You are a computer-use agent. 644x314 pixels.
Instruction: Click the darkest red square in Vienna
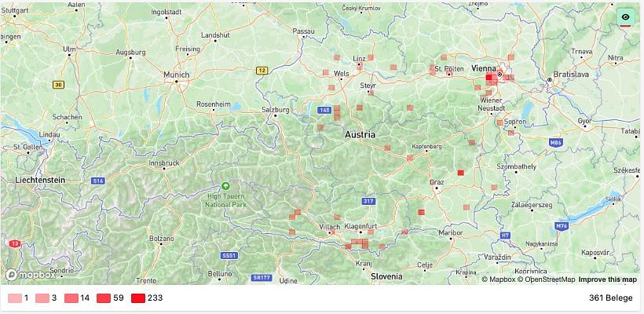[488, 77]
